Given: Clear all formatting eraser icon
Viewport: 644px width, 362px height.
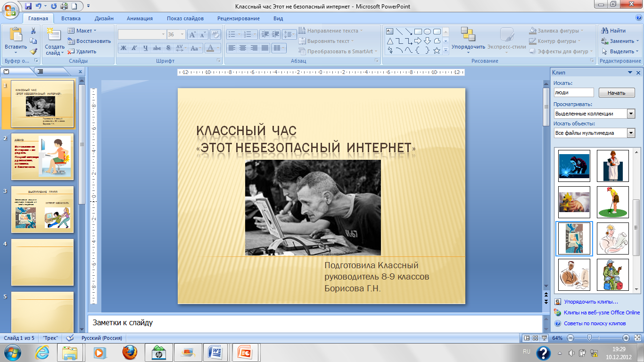Looking at the screenshot, I should [215, 34].
